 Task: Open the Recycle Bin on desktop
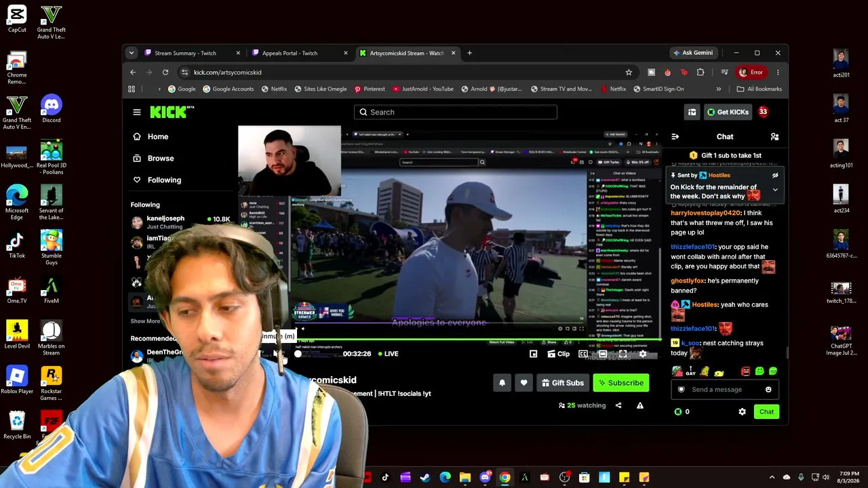tap(17, 424)
